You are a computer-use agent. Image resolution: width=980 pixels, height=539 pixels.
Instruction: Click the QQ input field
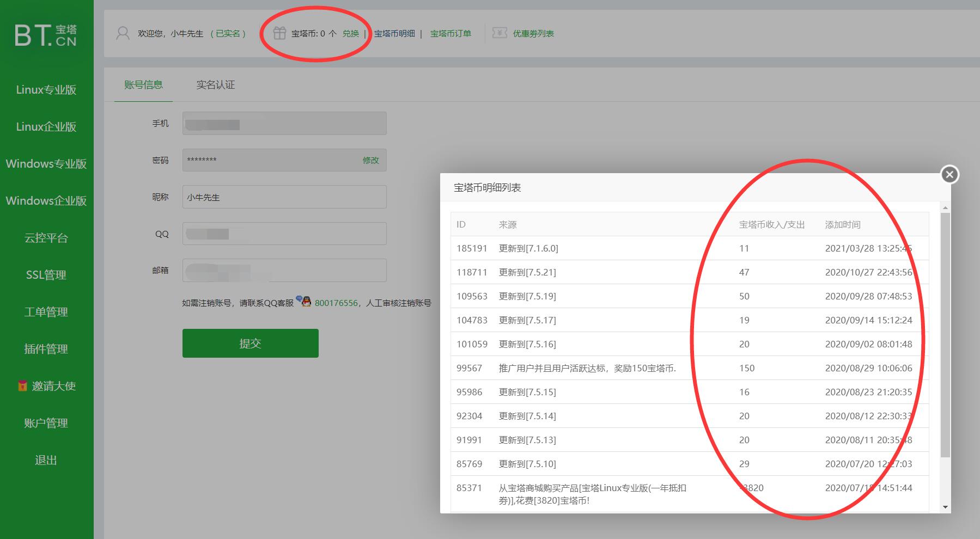pos(284,234)
